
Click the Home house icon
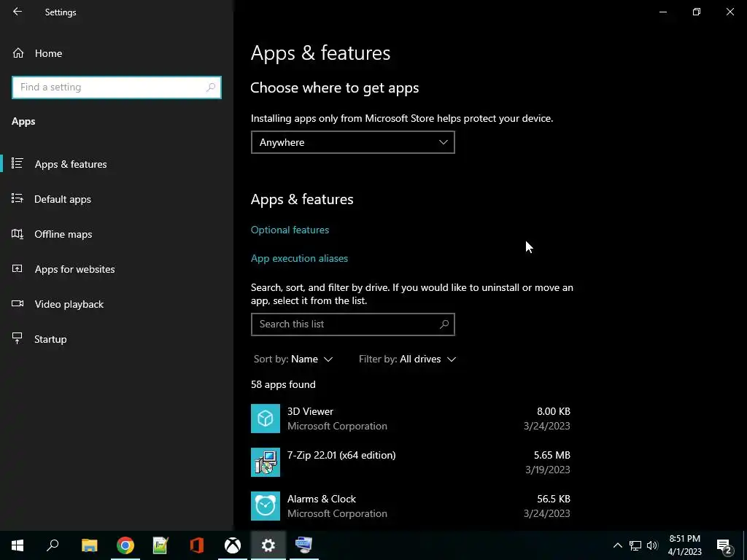[18, 53]
